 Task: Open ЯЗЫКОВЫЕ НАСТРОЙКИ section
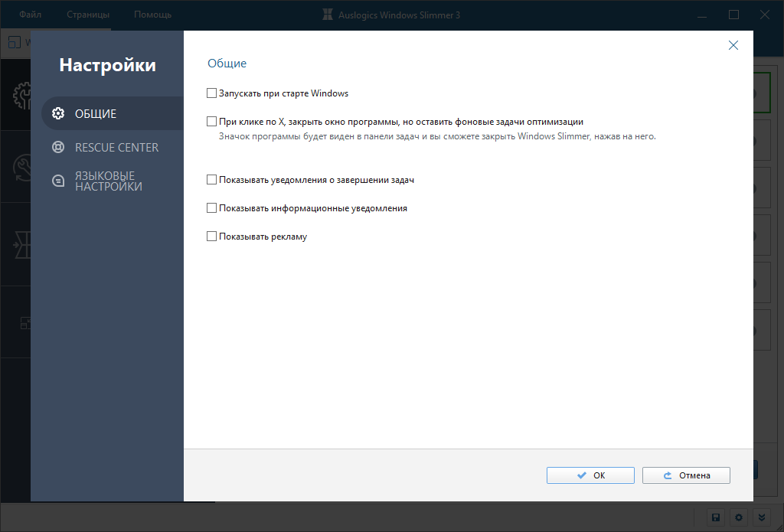pyautogui.click(x=113, y=181)
